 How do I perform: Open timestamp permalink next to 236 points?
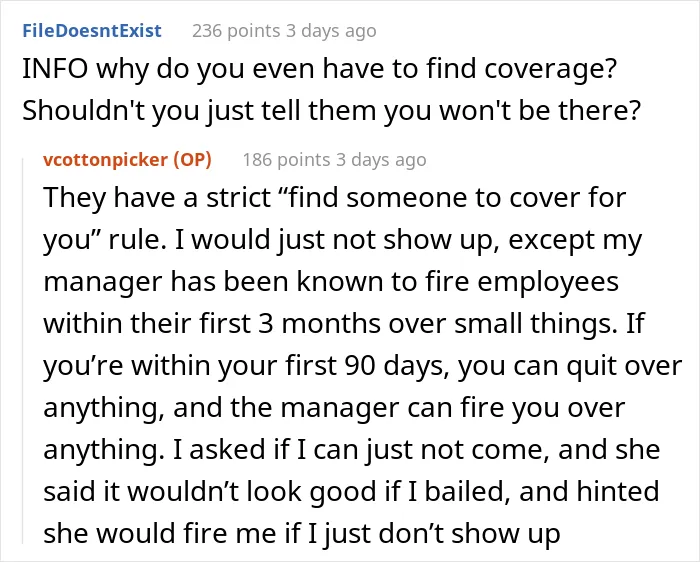click(x=331, y=31)
